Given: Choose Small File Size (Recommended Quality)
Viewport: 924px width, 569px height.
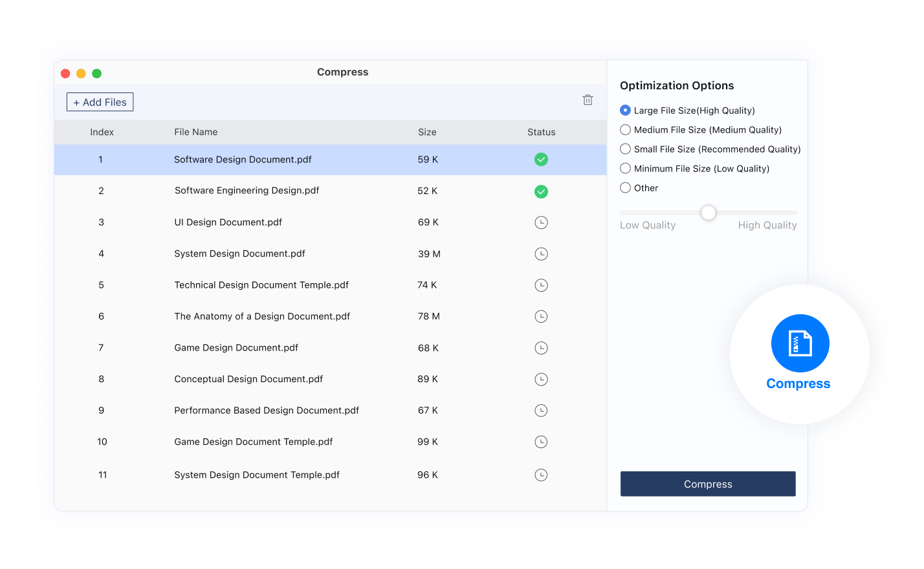Looking at the screenshot, I should [x=625, y=149].
